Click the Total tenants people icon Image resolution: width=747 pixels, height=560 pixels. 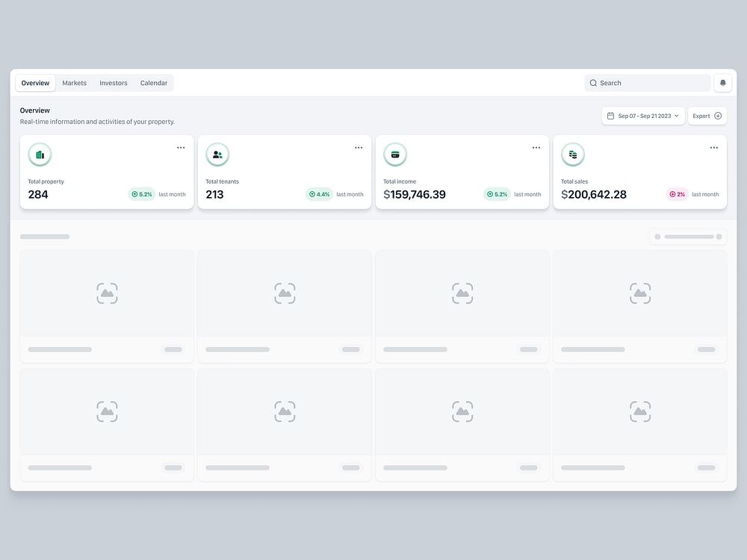(x=217, y=155)
